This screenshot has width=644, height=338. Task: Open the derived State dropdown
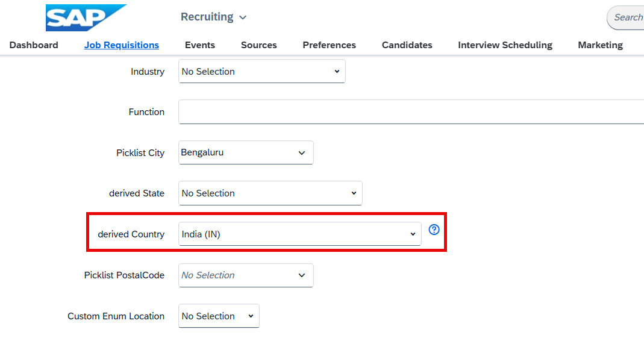270,193
